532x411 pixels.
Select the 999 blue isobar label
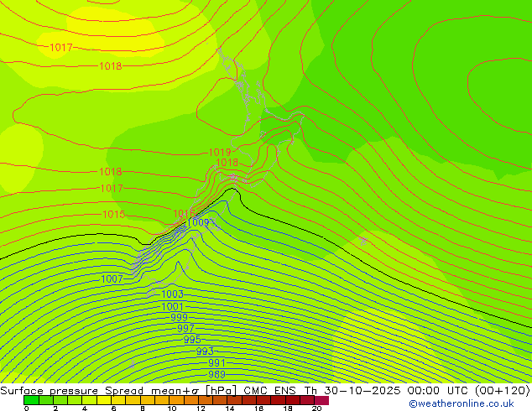tap(179, 317)
